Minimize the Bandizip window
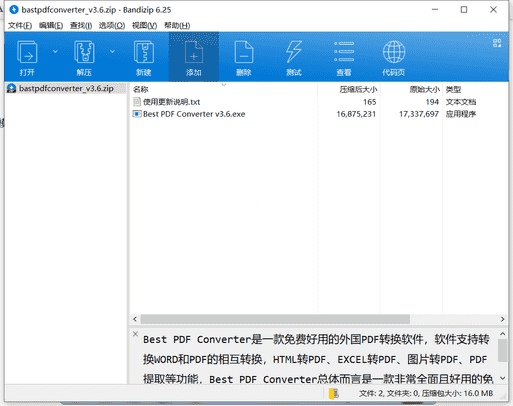The width and height of the screenshot is (513, 406). 435,10
